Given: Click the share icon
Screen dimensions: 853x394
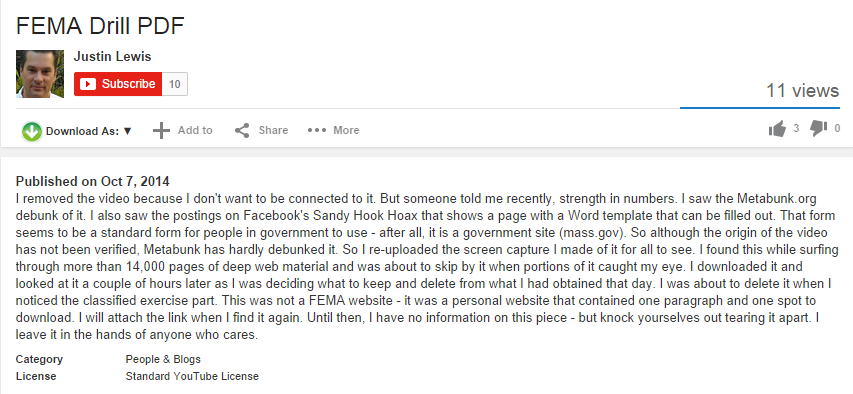Looking at the screenshot, I should (242, 131).
